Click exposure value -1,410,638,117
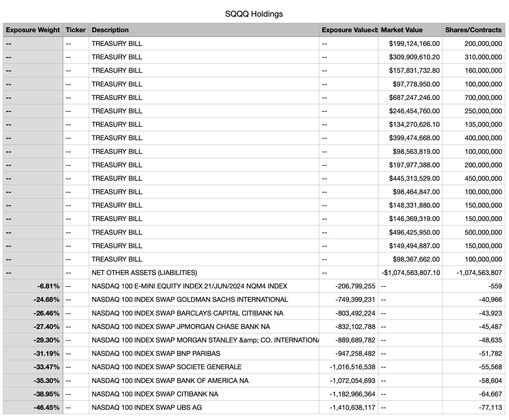The image size is (509, 420). 348,407
